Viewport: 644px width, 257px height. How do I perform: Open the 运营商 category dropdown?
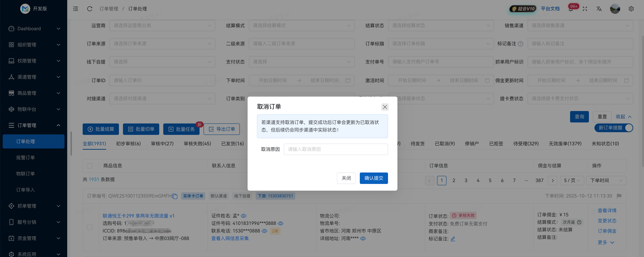pos(162,25)
